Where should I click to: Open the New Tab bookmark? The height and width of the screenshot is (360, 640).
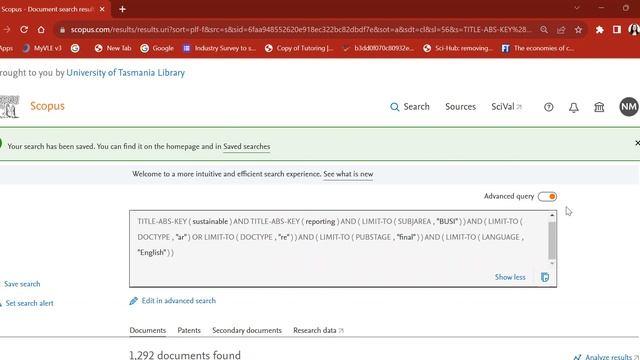[x=113, y=48]
